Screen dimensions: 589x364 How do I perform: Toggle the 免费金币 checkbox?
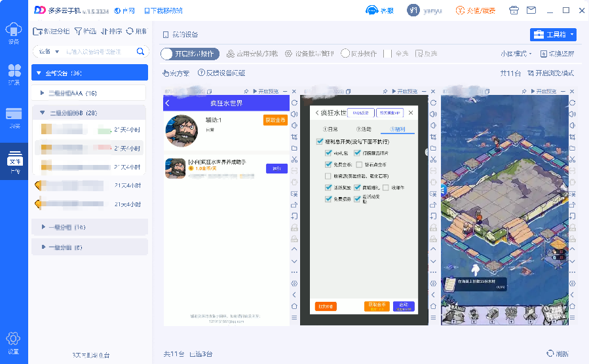[328, 164]
